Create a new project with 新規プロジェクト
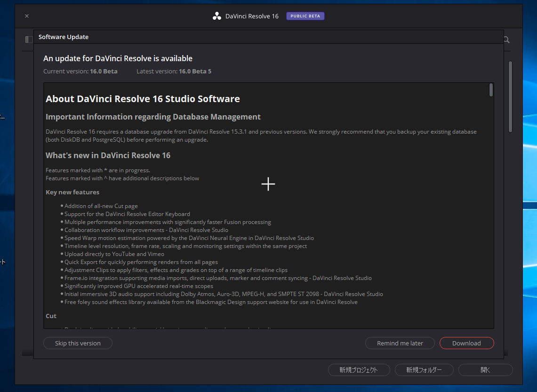The width and height of the screenshot is (537, 392). point(359,370)
